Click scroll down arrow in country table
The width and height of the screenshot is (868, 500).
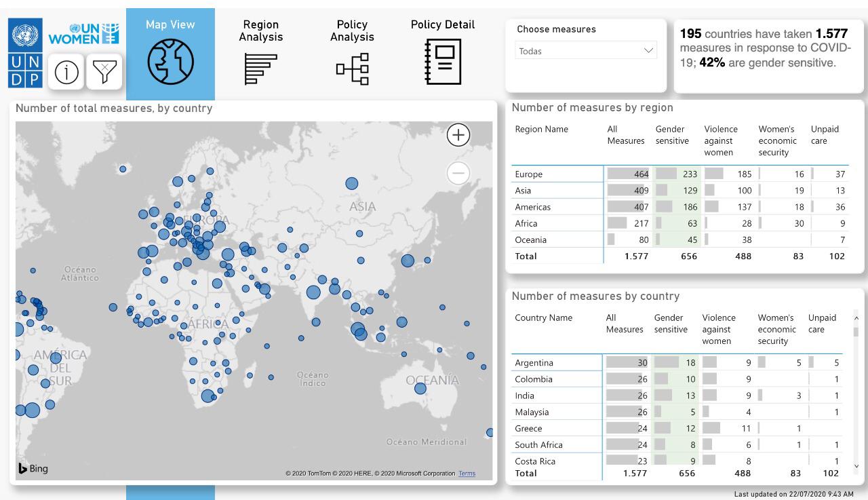pos(856,465)
